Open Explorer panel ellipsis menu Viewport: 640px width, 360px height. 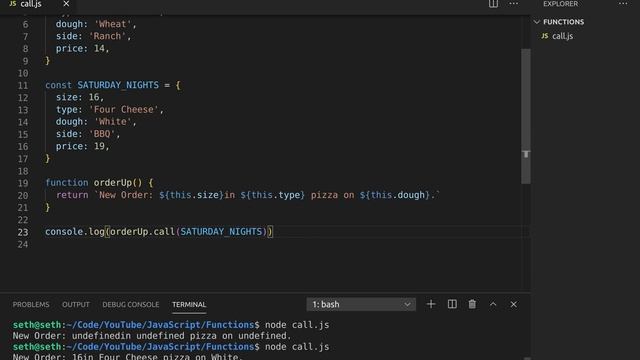point(623,4)
